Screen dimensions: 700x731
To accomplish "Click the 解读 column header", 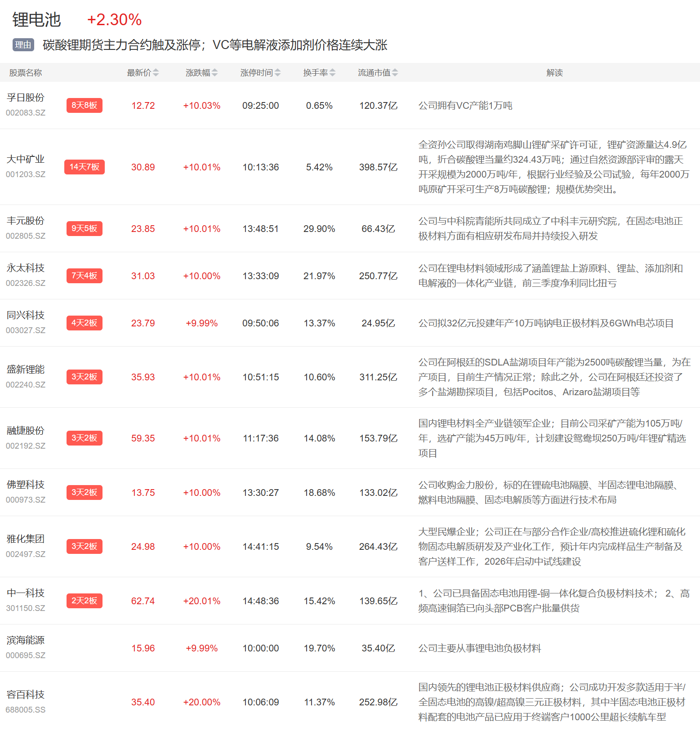I will pos(554,73).
